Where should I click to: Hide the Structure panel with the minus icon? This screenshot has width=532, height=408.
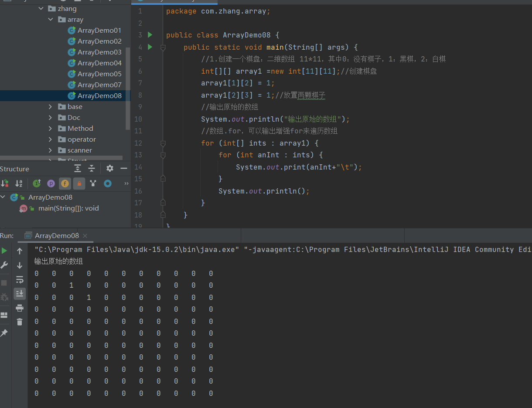click(x=124, y=168)
